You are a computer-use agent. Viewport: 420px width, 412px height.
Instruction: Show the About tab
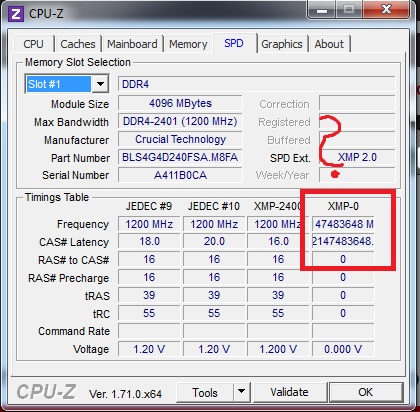tap(329, 44)
